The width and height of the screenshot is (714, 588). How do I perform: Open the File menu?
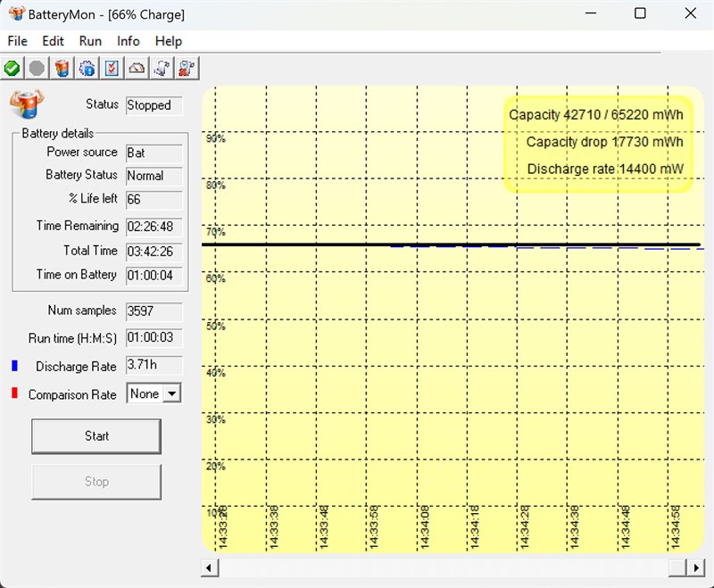tap(17, 41)
